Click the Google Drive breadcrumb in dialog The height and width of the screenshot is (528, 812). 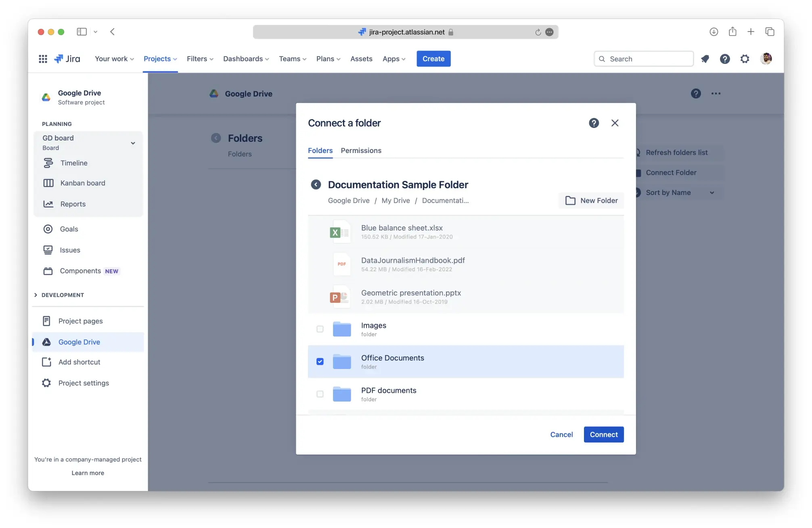[x=349, y=201]
